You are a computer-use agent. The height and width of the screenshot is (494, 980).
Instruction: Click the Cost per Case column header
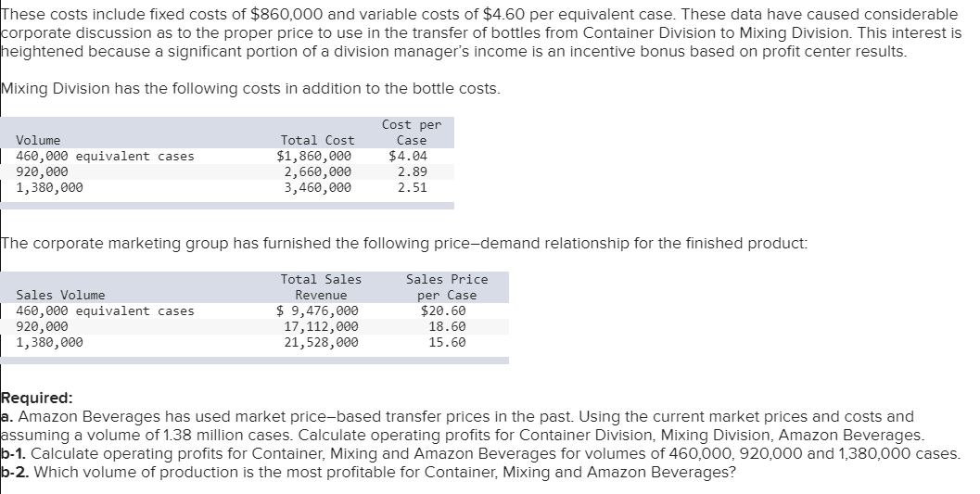pyautogui.click(x=411, y=133)
